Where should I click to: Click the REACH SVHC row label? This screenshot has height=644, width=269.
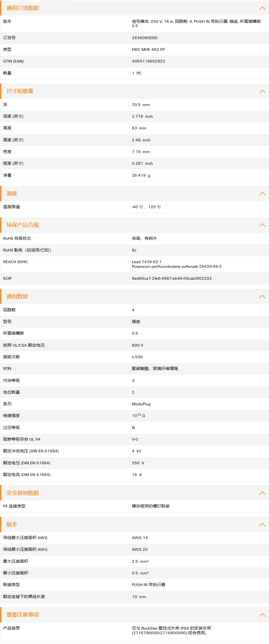15,262
